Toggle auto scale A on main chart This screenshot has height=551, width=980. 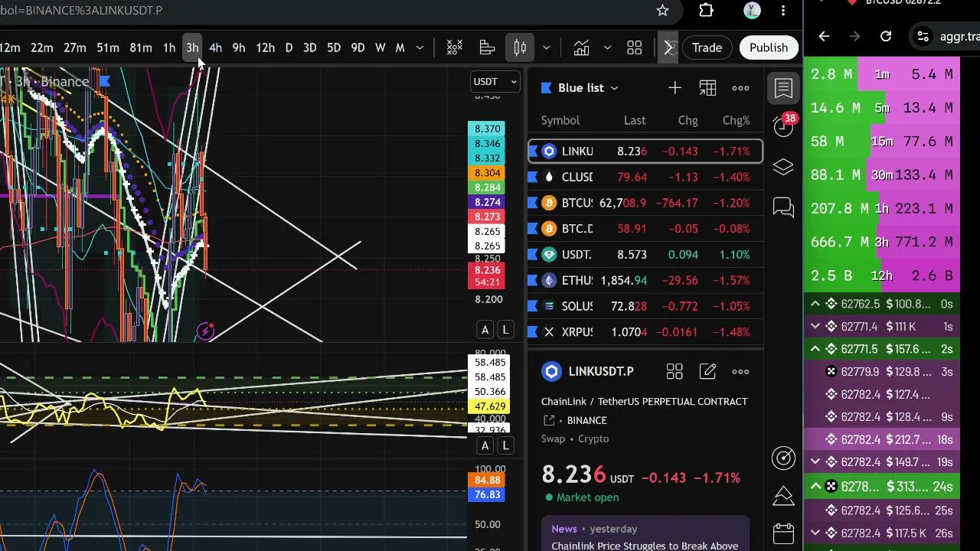click(485, 330)
